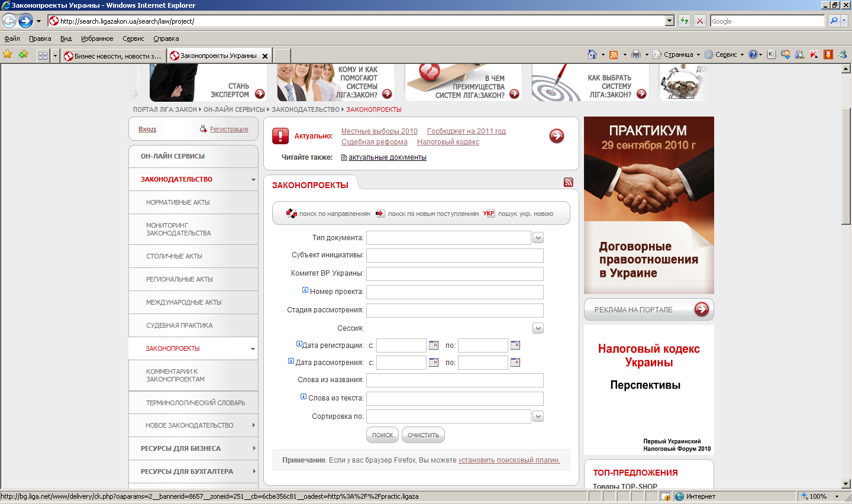Switch to Бизнес новости tab
Screen dimensions: 852x504
click(x=113, y=56)
